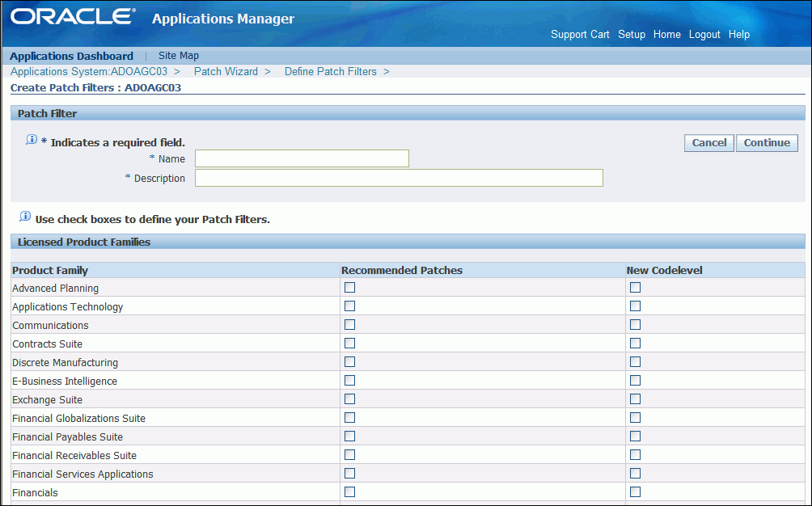The image size is (812, 506).
Task: Tick Recommended Patches for Financial Payables Suite
Action: (x=350, y=436)
